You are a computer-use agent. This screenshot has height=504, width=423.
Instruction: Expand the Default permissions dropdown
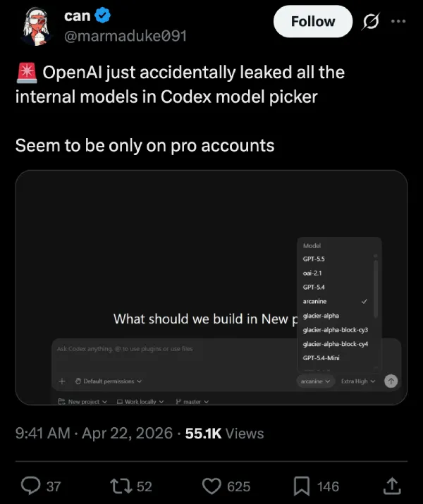coord(108,381)
